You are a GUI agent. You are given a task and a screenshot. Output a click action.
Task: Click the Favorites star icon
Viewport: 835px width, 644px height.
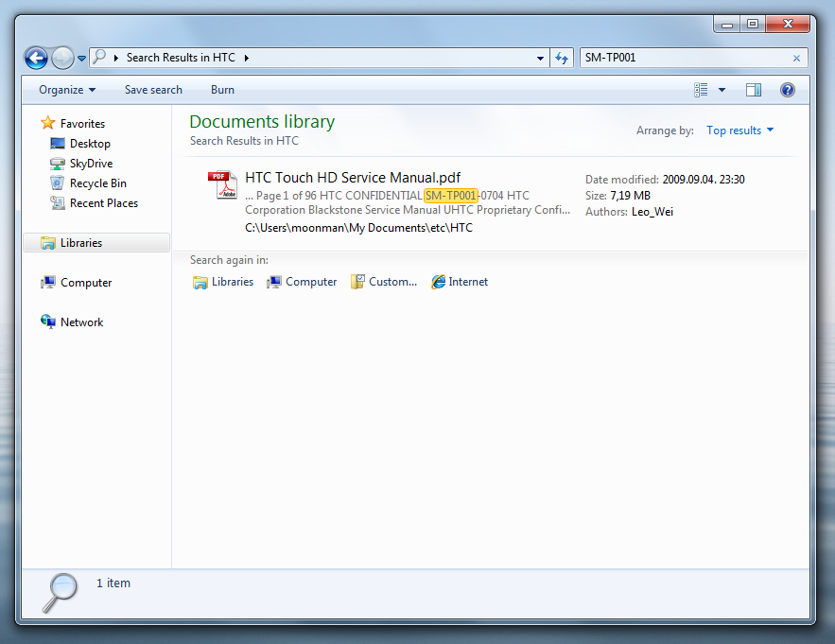pyautogui.click(x=48, y=123)
